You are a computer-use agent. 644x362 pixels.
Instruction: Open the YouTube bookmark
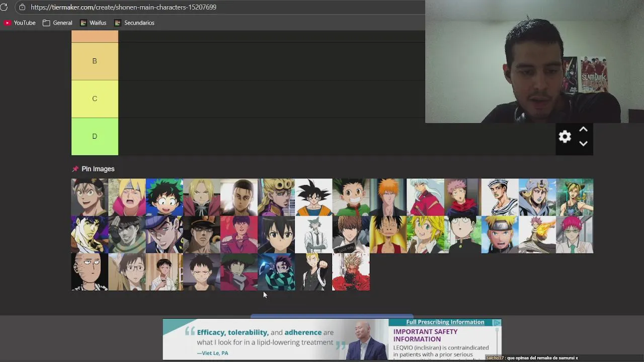point(20,23)
